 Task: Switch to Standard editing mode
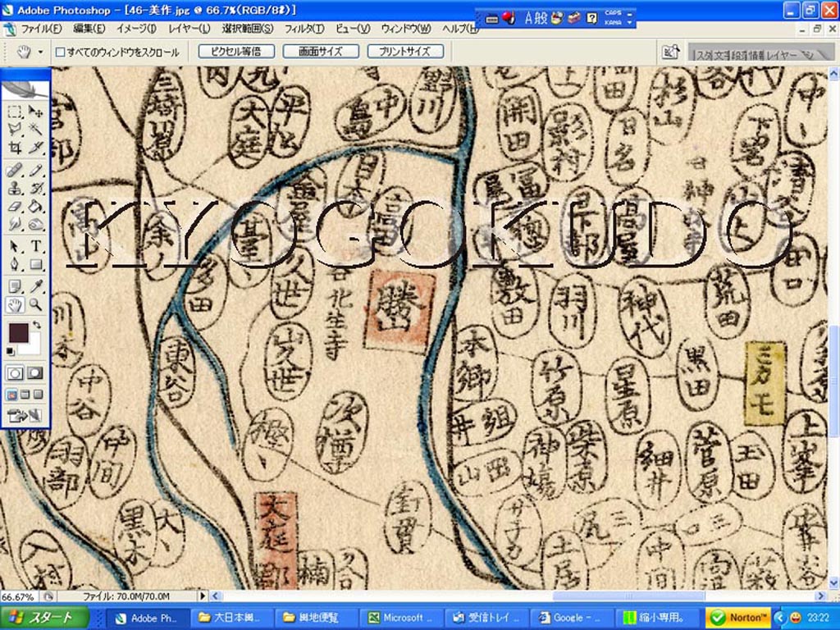click(x=15, y=373)
